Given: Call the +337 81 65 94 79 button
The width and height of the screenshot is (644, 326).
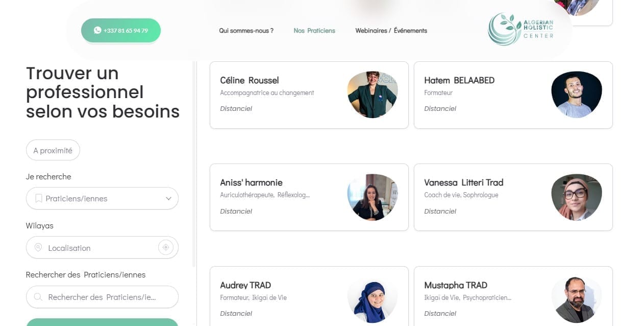Looking at the screenshot, I should coord(126,31).
